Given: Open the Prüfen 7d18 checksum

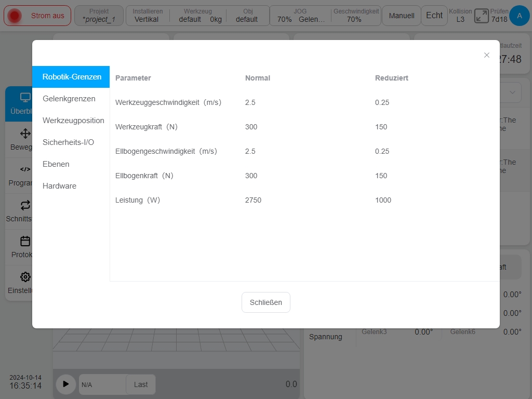Looking at the screenshot, I should [x=499, y=16].
